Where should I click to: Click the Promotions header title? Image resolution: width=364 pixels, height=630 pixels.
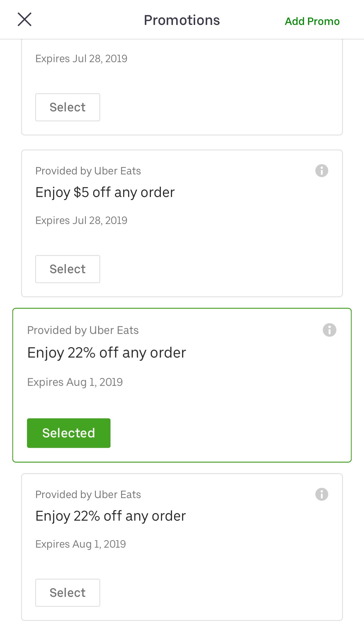182,20
